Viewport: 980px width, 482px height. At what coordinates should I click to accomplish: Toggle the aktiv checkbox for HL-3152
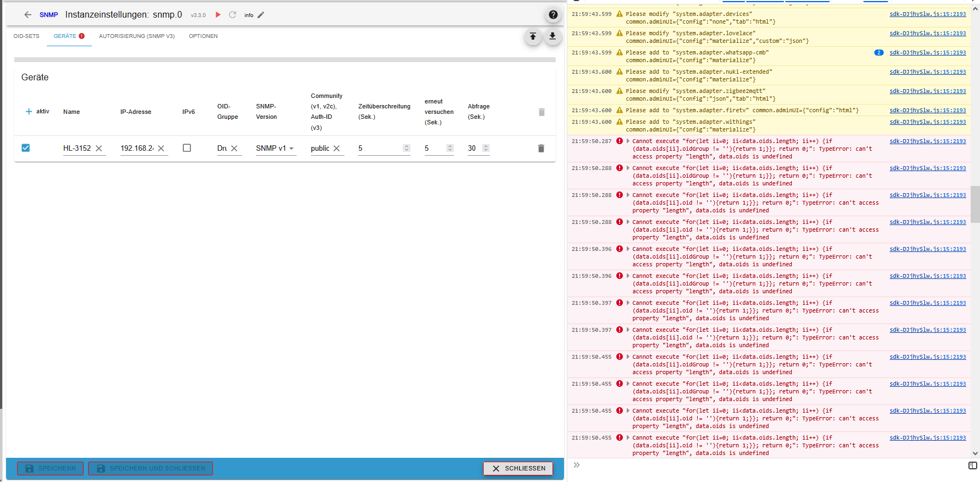tap(25, 147)
